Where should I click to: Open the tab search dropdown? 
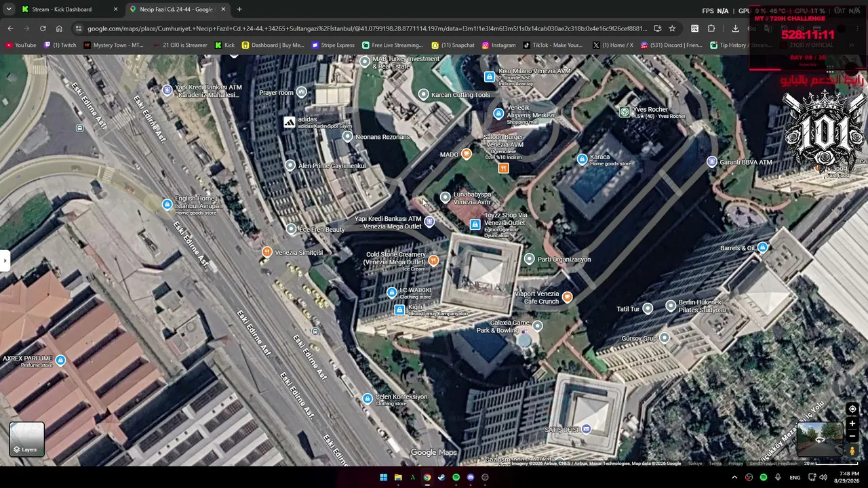pyautogui.click(x=9, y=9)
